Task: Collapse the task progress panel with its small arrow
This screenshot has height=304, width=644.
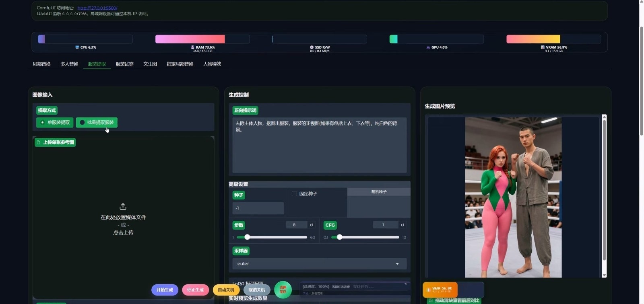Action: [405, 284]
